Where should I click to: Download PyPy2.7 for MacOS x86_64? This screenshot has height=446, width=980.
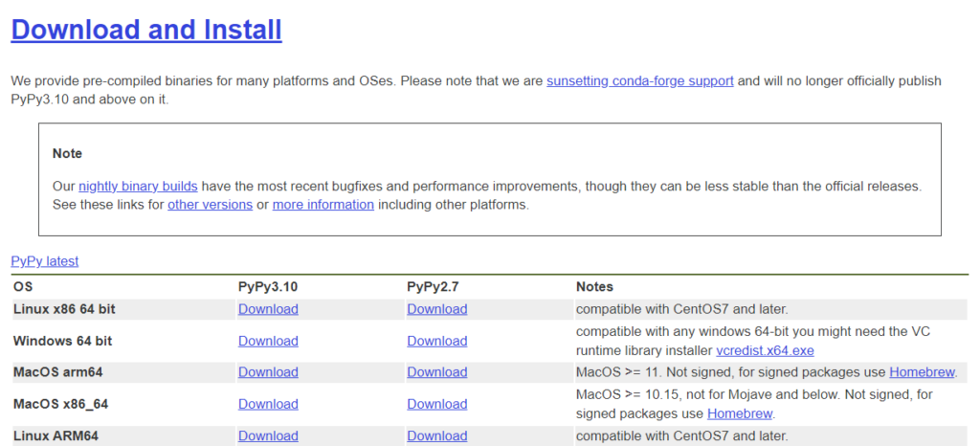coord(436,404)
